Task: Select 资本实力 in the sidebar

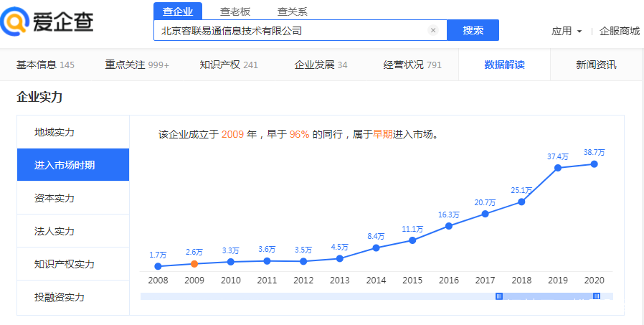Action: (x=55, y=198)
